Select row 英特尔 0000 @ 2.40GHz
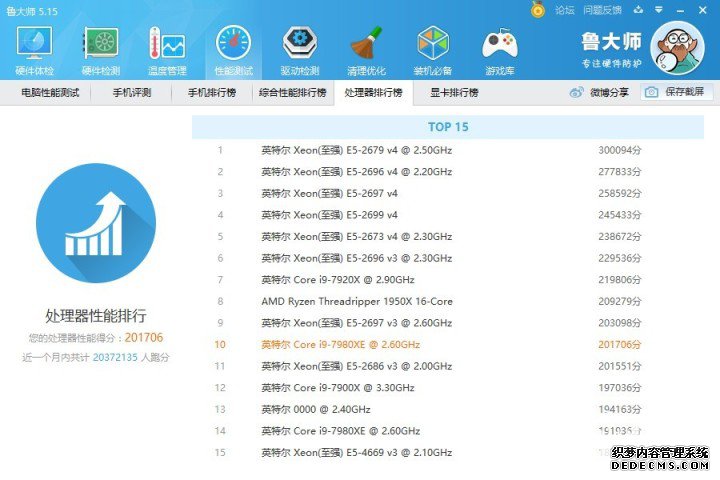This screenshot has height=480, width=720. pyautogui.click(x=448, y=409)
